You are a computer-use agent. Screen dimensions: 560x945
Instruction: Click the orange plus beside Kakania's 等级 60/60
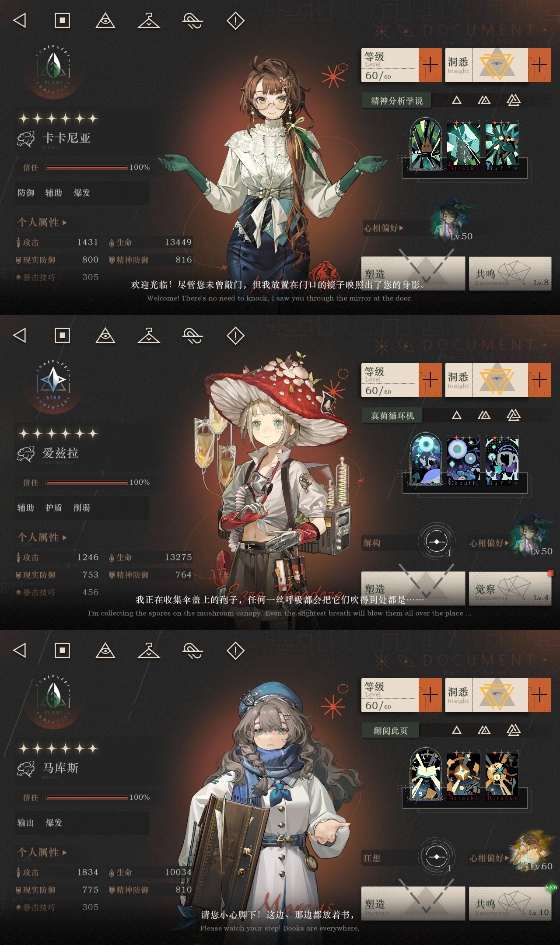point(430,65)
